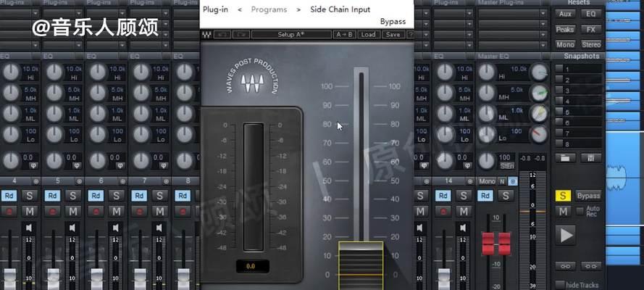Click the redo arrow in the Waves toolbar

click(x=241, y=35)
